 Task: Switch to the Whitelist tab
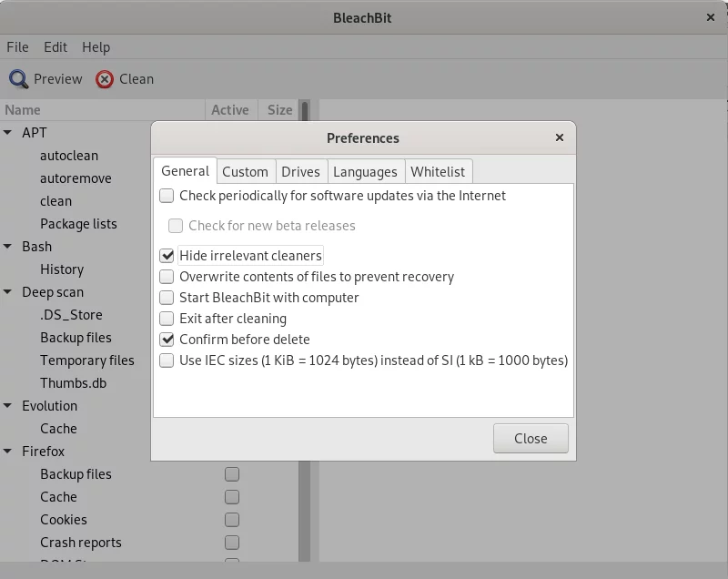point(438,172)
